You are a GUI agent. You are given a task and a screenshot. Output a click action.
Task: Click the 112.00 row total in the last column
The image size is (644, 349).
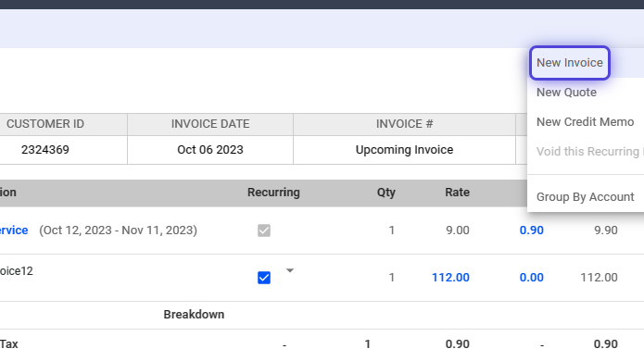599,278
